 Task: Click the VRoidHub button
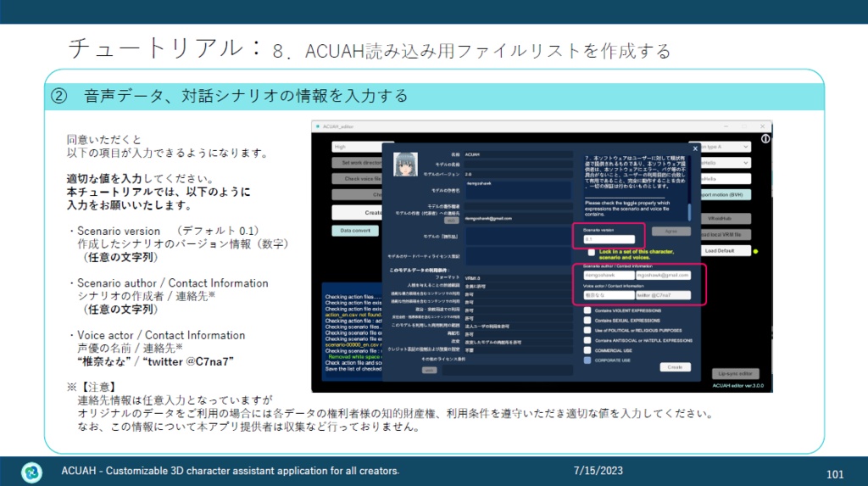(x=726, y=218)
